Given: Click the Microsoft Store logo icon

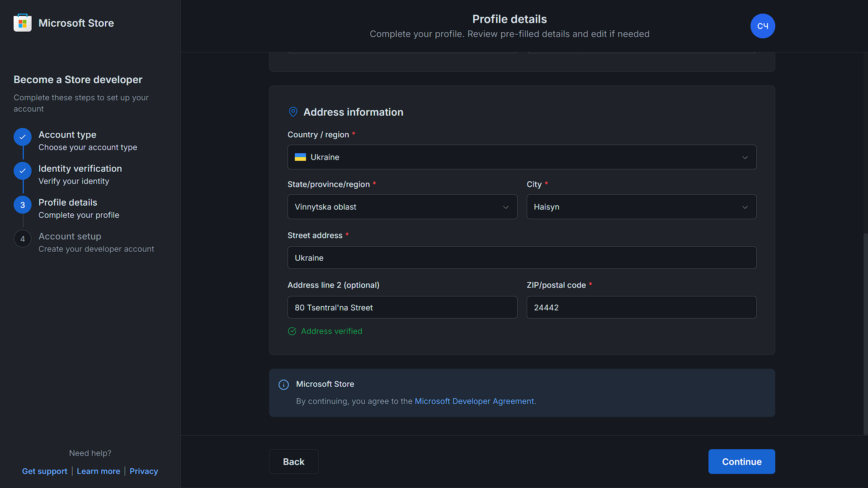Looking at the screenshot, I should [x=23, y=23].
